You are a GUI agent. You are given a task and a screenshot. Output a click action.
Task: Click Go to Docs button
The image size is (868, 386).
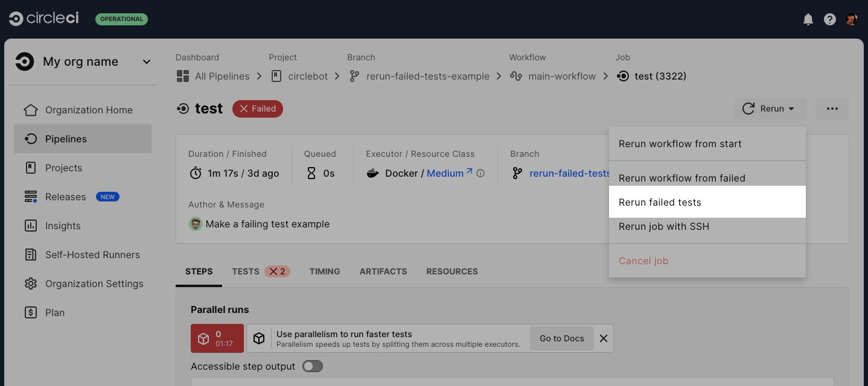(562, 338)
